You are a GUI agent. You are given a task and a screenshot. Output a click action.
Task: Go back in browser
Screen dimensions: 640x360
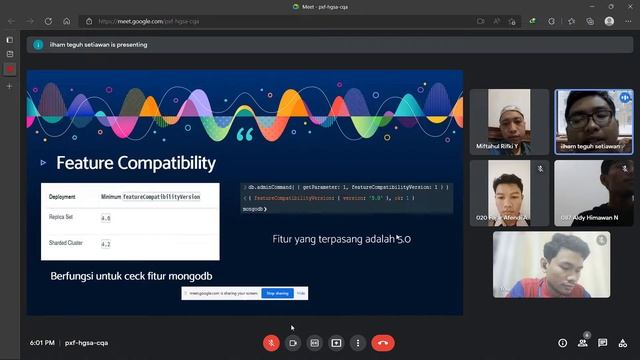(x=11, y=21)
